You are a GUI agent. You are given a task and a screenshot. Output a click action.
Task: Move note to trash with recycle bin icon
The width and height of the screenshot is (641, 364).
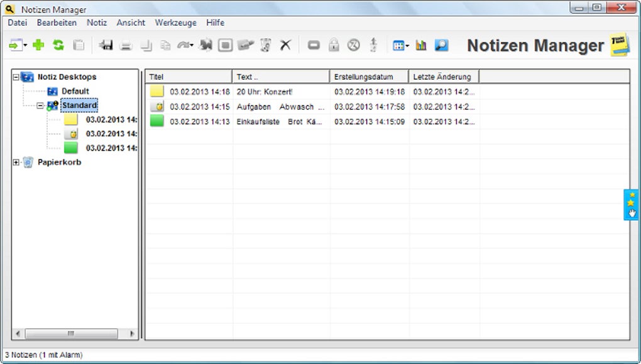pos(264,45)
